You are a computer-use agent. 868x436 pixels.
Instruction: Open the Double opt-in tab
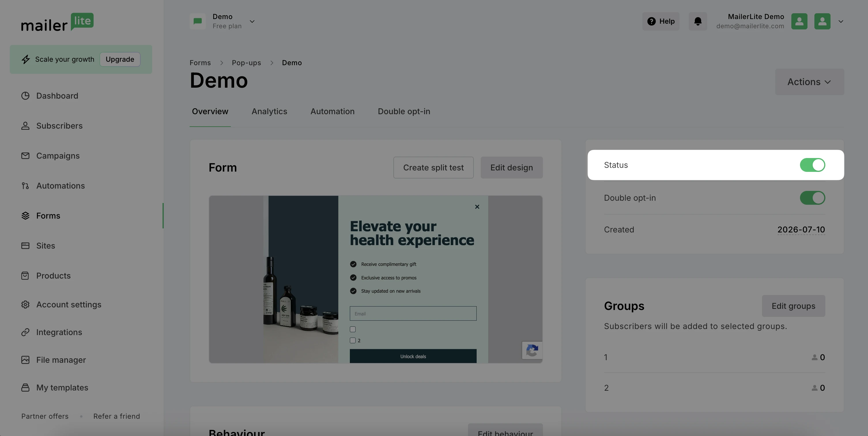click(x=404, y=112)
